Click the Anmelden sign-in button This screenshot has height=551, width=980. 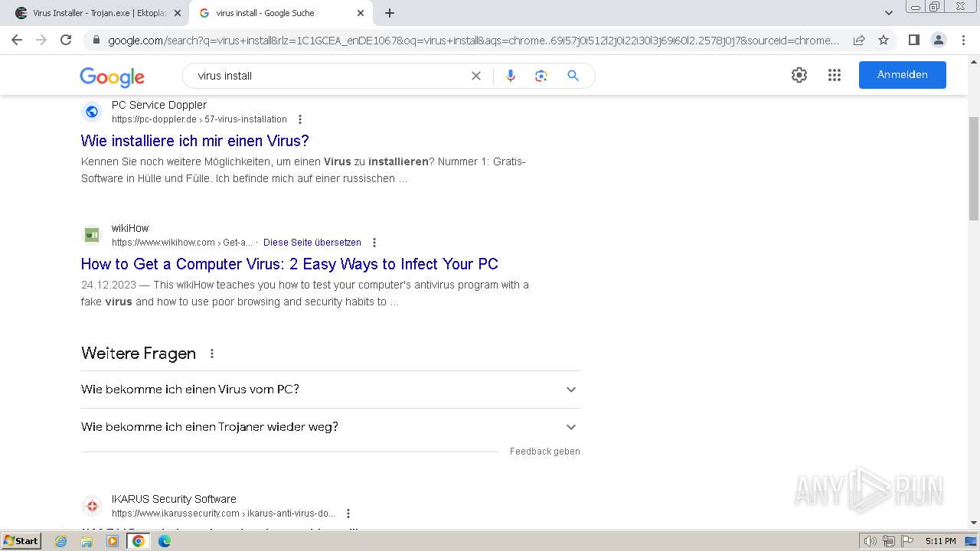(x=903, y=75)
